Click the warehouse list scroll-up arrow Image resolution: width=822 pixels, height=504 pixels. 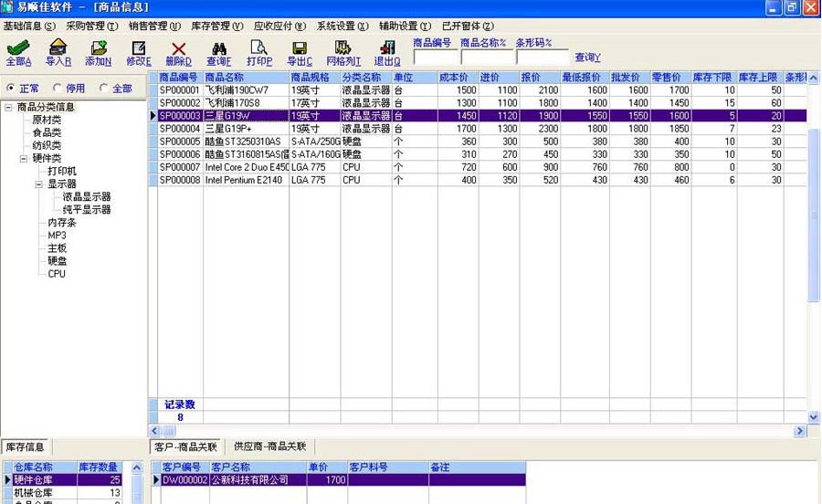point(136,467)
